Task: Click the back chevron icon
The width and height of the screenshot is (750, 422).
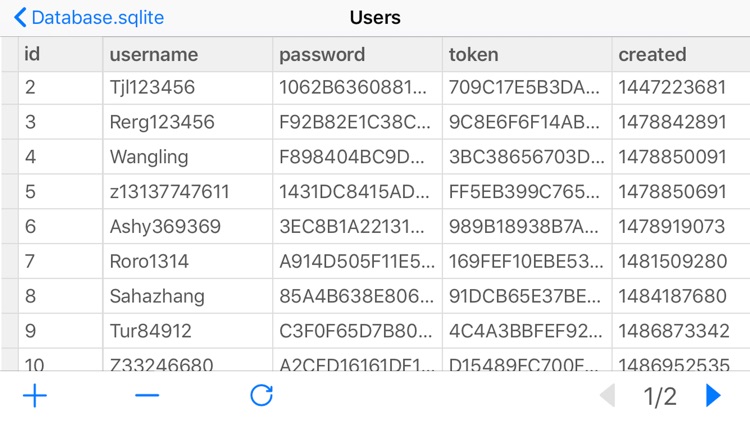Action: (x=20, y=18)
